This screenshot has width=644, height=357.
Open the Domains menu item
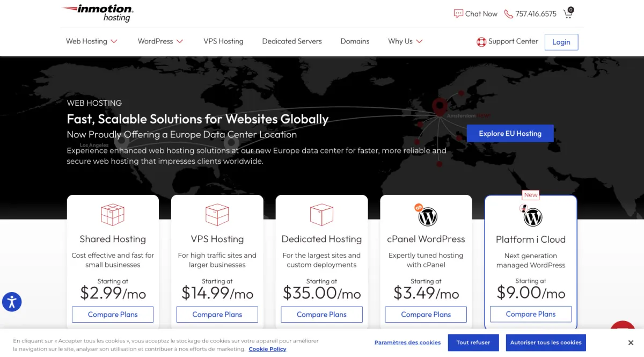click(x=355, y=41)
